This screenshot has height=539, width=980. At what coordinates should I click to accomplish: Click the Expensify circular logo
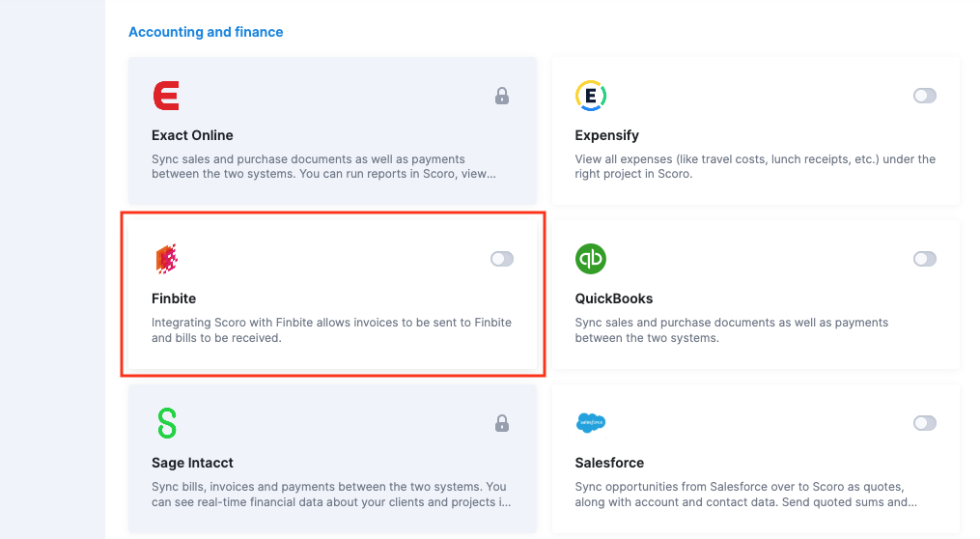coord(591,96)
